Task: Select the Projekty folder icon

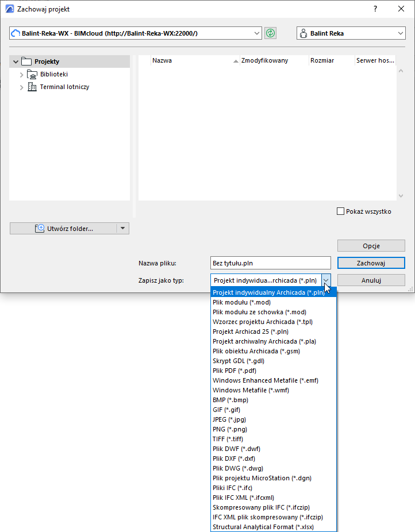Action: pyautogui.click(x=28, y=61)
